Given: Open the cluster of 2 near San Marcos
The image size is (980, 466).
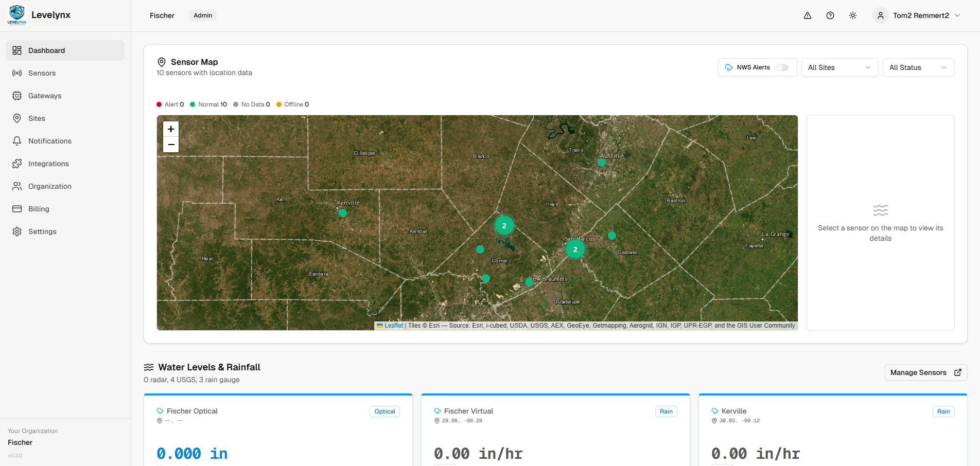Looking at the screenshot, I should coord(575,249).
